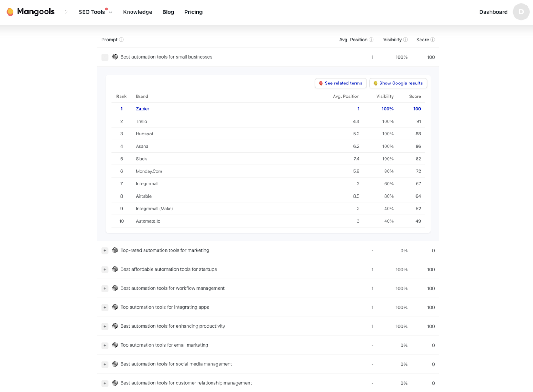Screen dimensions: 533x392
Task: Click Slack's average position 7.4
Action: [x=356, y=159]
